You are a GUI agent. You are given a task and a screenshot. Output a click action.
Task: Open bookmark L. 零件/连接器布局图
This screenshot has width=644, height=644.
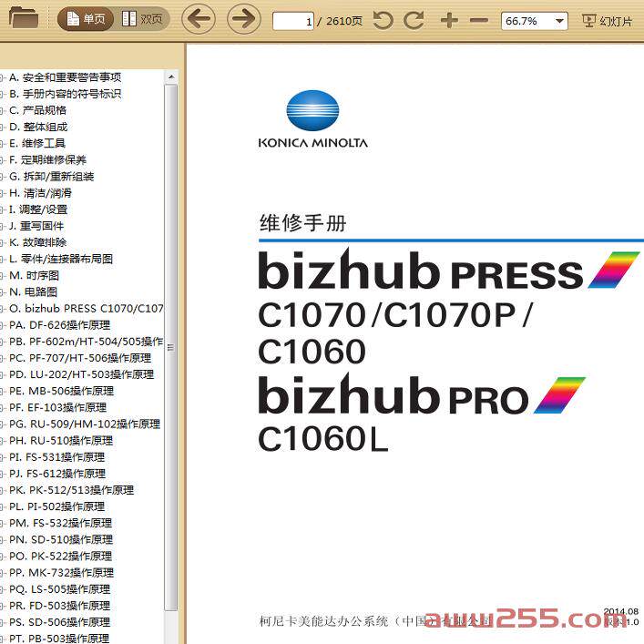click(x=61, y=259)
